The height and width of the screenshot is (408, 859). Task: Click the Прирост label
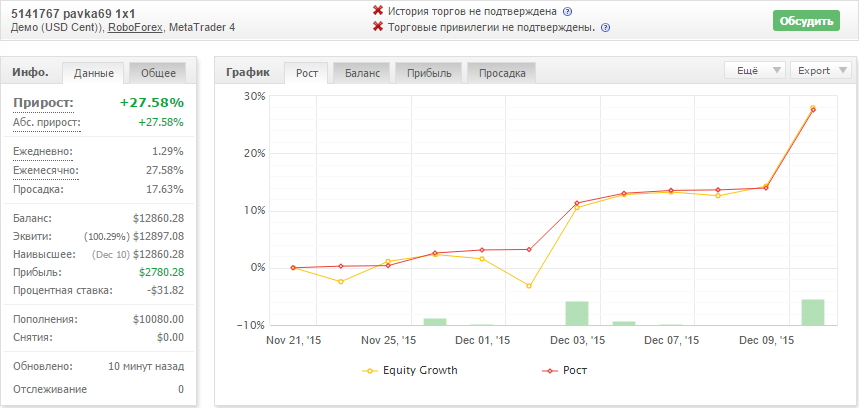click(x=43, y=103)
